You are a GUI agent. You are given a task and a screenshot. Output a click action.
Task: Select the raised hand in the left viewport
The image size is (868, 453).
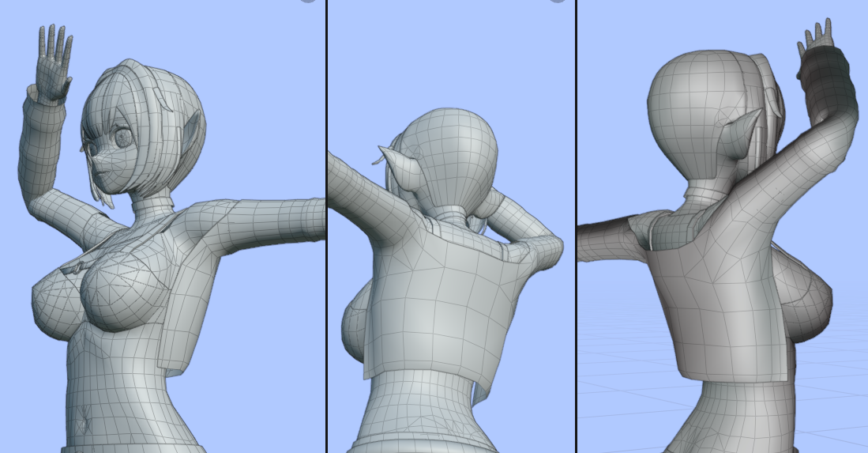pyautogui.click(x=54, y=64)
